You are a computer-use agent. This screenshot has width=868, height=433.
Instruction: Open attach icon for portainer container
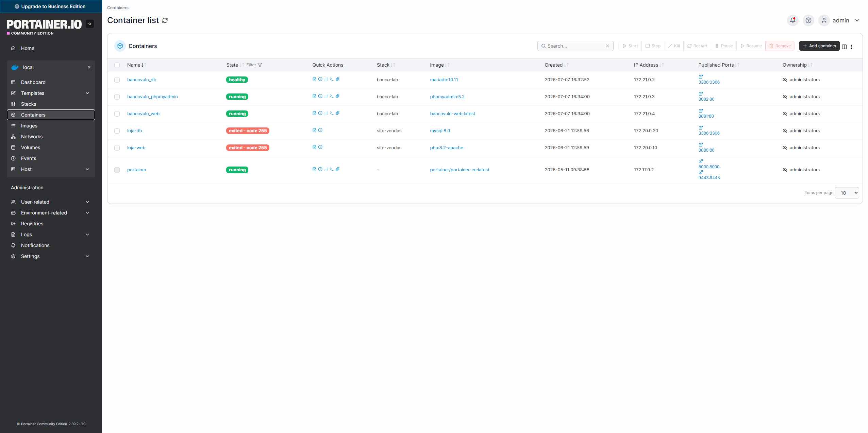coord(338,169)
